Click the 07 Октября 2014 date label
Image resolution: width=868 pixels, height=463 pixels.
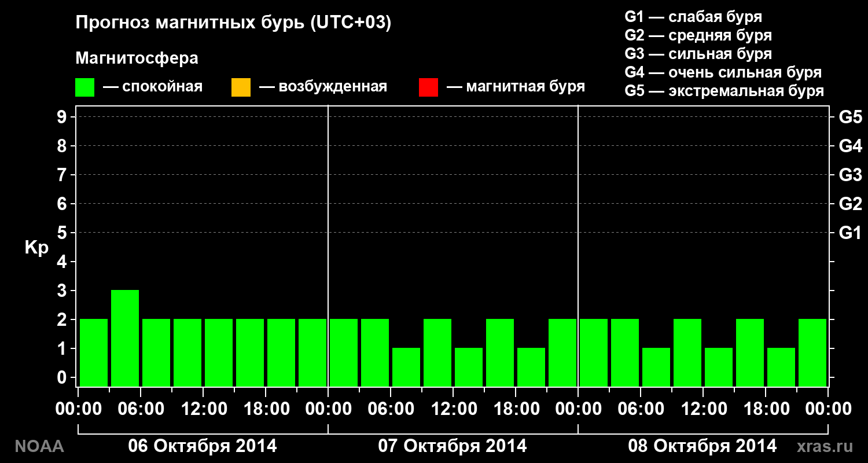pyautogui.click(x=453, y=446)
